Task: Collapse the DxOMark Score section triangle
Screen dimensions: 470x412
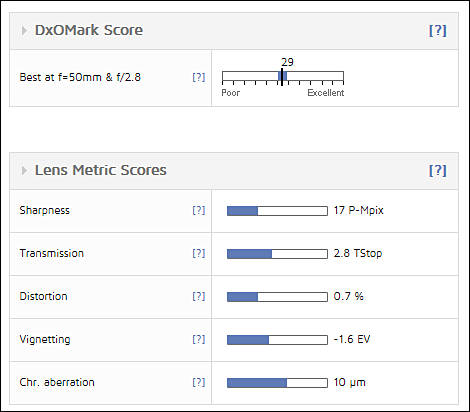Action: point(24,31)
